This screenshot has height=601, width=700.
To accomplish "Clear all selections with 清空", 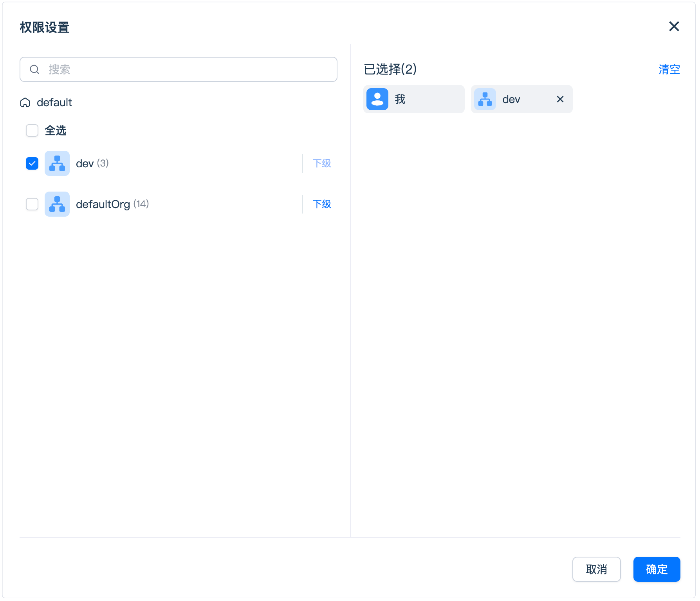I will click(x=669, y=69).
